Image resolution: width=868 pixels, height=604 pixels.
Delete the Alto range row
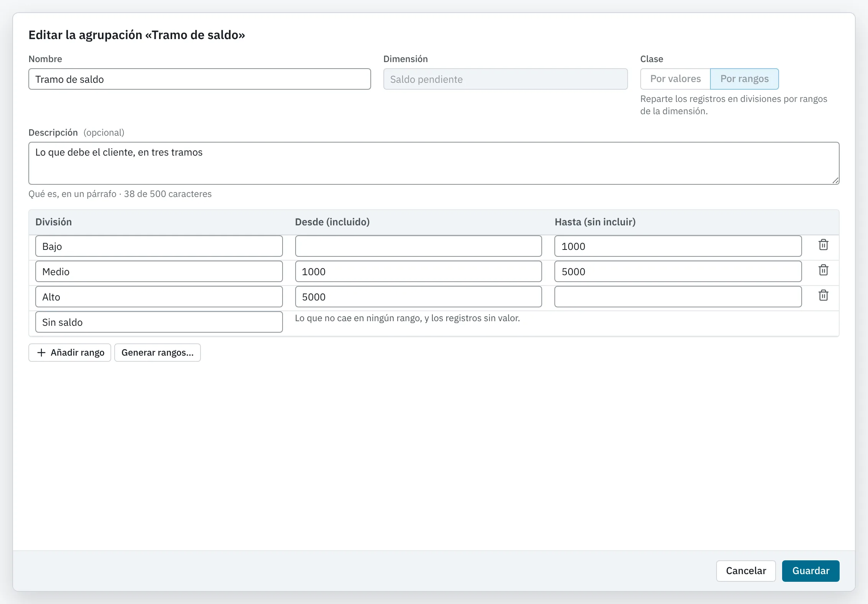coord(823,296)
